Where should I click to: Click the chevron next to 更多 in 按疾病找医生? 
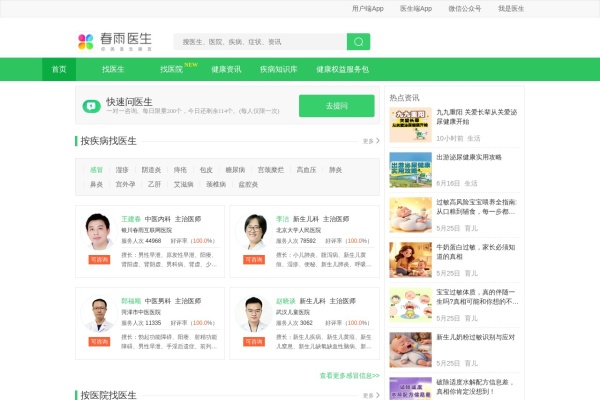(378, 141)
